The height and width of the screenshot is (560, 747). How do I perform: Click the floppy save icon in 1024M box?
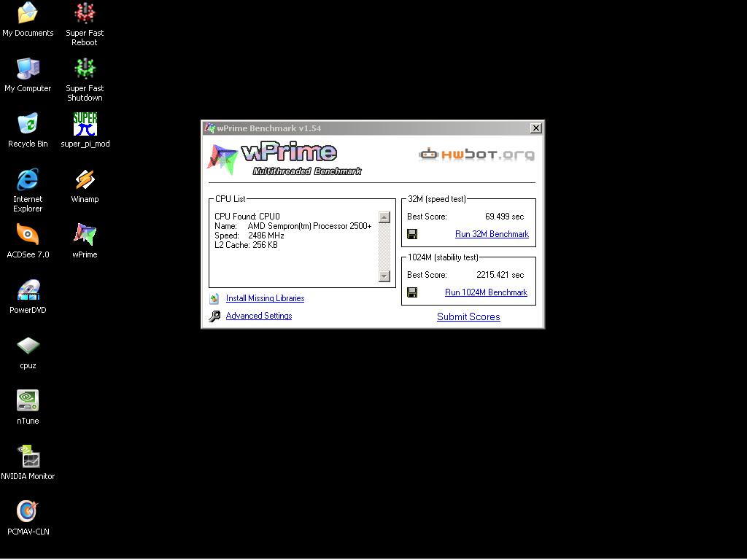[413, 292]
